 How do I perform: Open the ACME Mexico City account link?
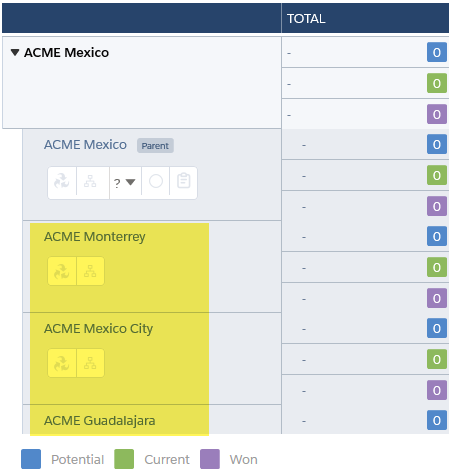98,329
